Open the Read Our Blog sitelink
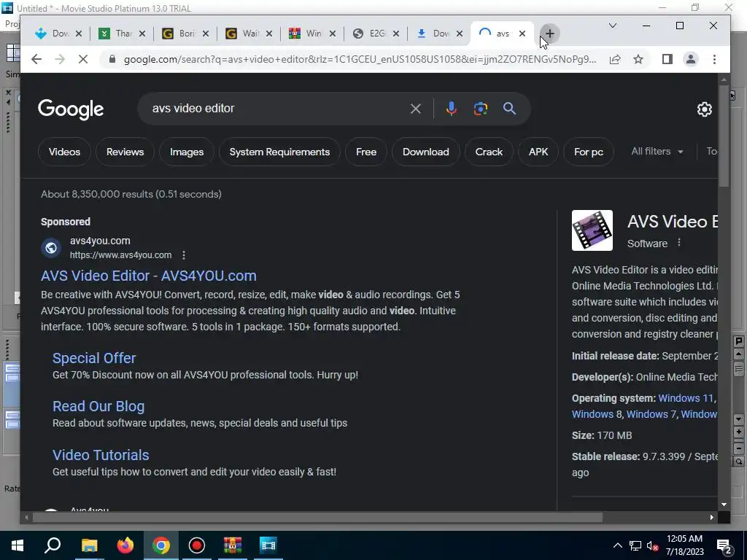 pyautogui.click(x=98, y=406)
